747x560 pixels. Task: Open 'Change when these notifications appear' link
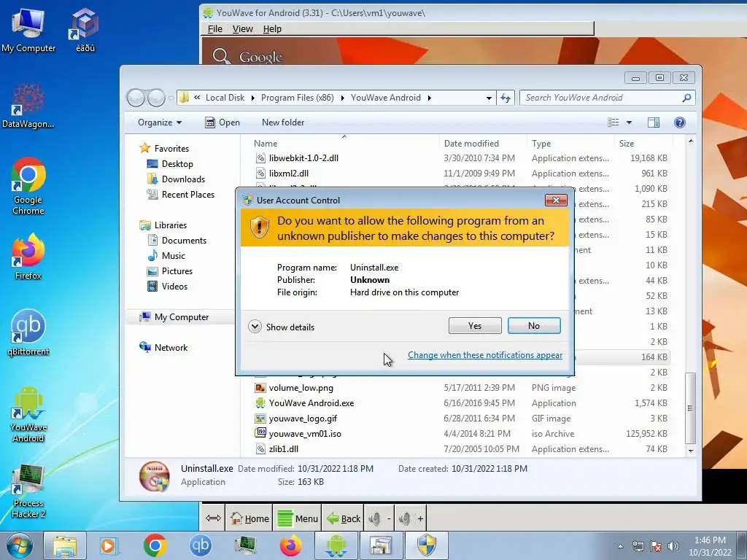(485, 355)
